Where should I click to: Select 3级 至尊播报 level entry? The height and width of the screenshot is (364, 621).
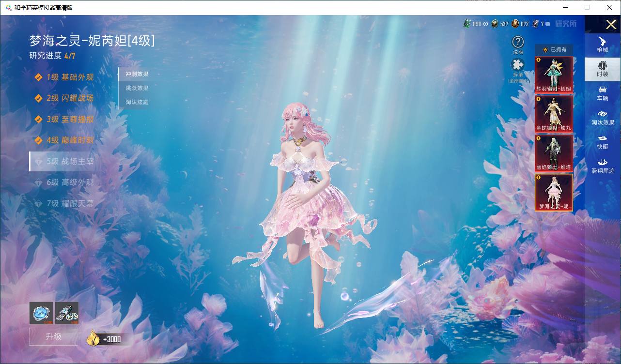point(64,120)
